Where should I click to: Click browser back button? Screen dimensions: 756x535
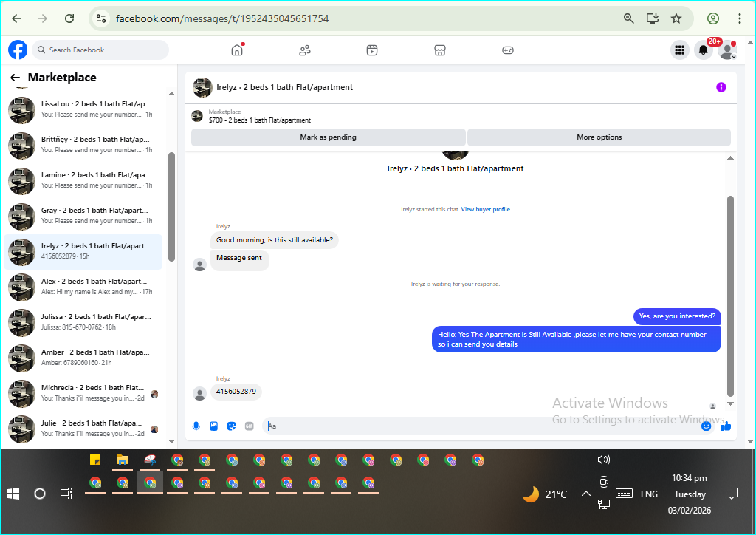click(16, 18)
